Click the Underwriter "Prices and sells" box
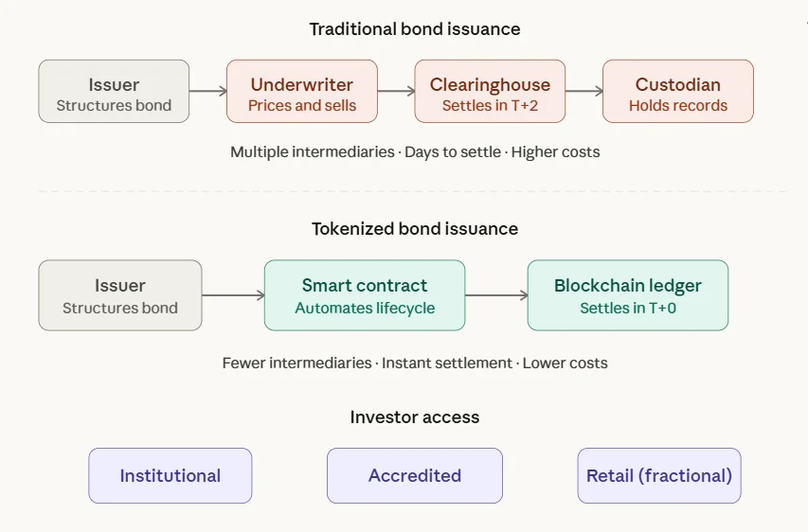 point(302,92)
